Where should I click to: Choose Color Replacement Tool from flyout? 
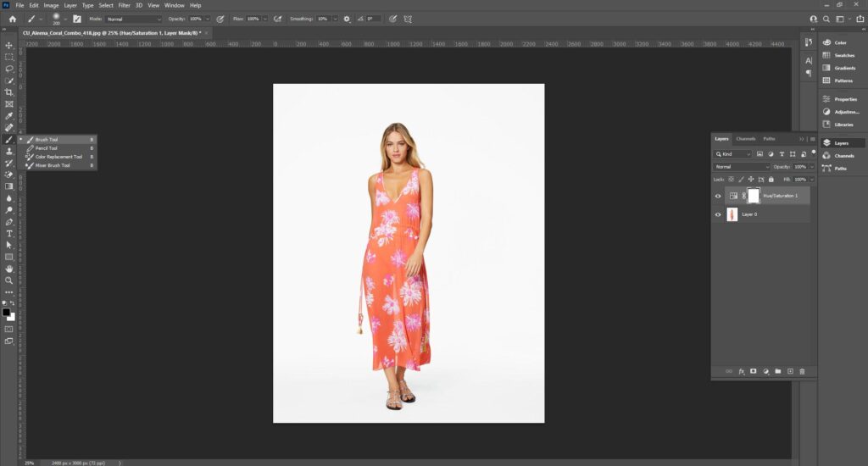tap(58, 157)
